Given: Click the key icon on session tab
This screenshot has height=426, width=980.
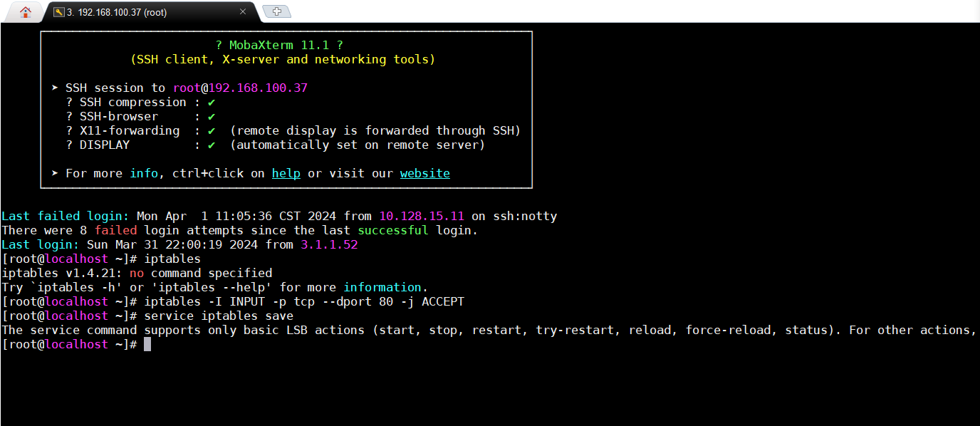Looking at the screenshot, I should [58, 12].
